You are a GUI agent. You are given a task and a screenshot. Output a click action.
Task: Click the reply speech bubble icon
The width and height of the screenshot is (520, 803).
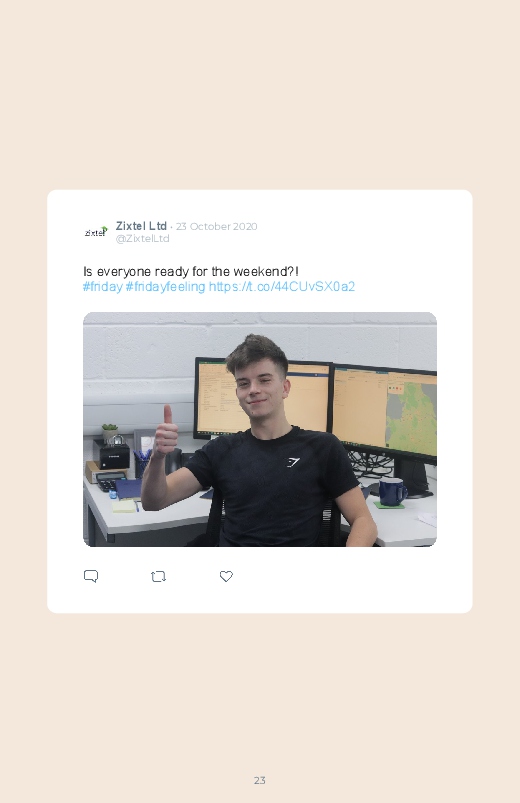click(x=91, y=576)
